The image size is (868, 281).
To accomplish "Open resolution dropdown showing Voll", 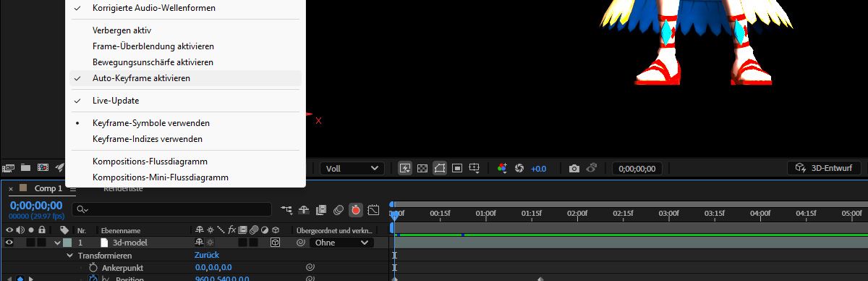I will 352,168.
